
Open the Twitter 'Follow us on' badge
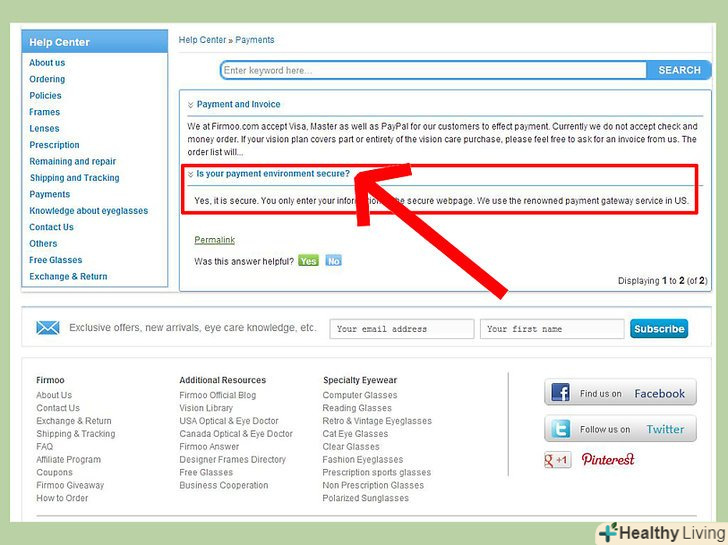tap(620, 429)
